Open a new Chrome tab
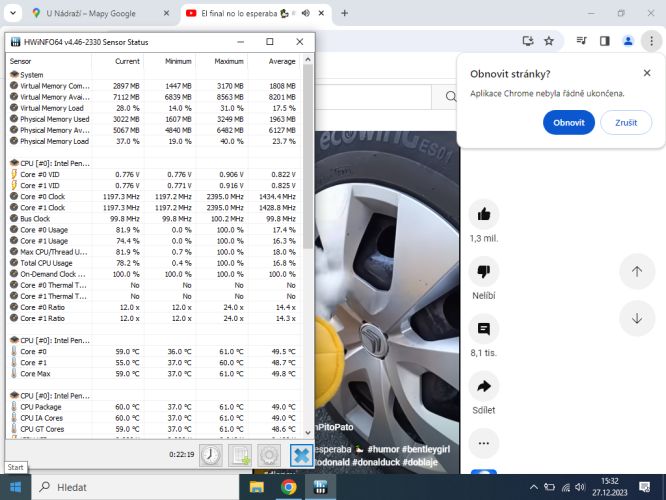This screenshot has height=500, width=666. (x=344, y=13)
